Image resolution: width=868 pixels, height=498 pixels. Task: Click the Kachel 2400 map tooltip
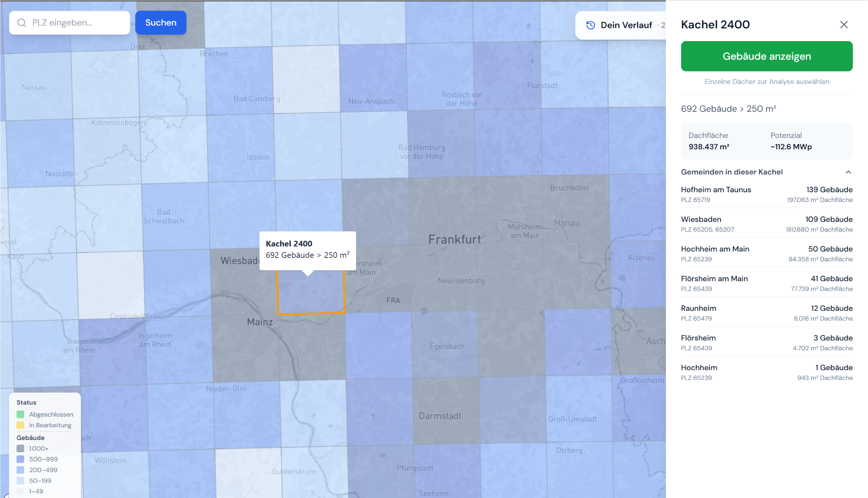(x=308, y=251)
